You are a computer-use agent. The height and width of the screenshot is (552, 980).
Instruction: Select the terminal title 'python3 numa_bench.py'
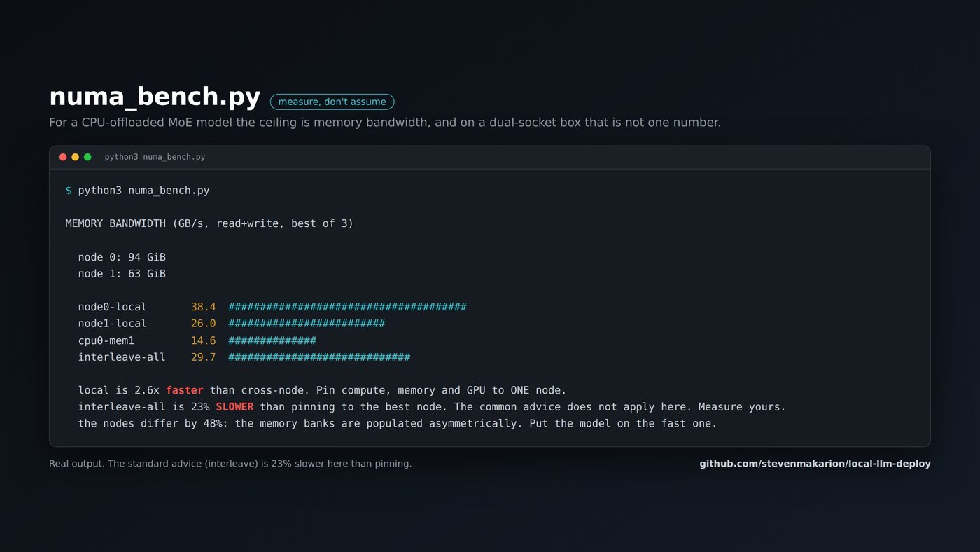coord(155,157)
